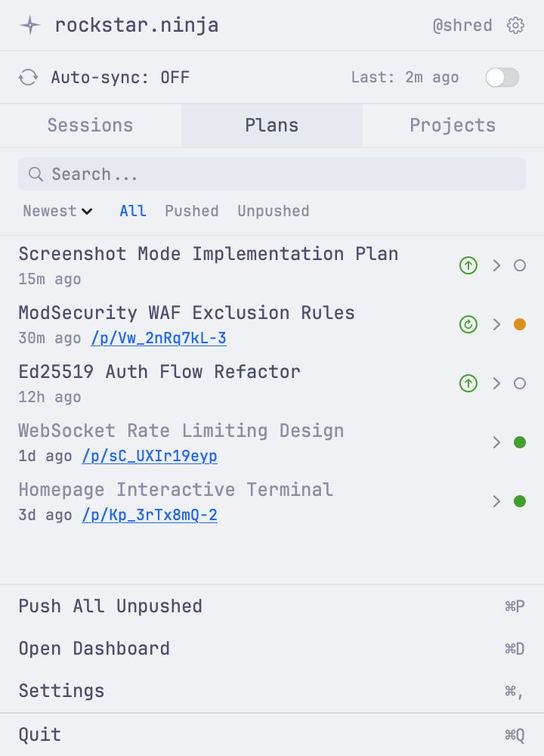Switch to the Sessions tab
Screen dimensions: 544x756
tap(90, 125)
